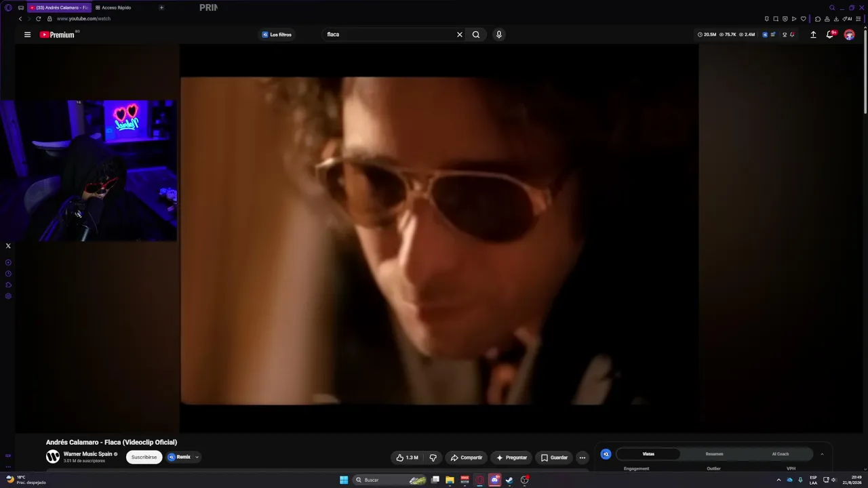Open the 'Los filtros' button
The height and width of the screenshot is (488, 868).
tap(277, 35)
